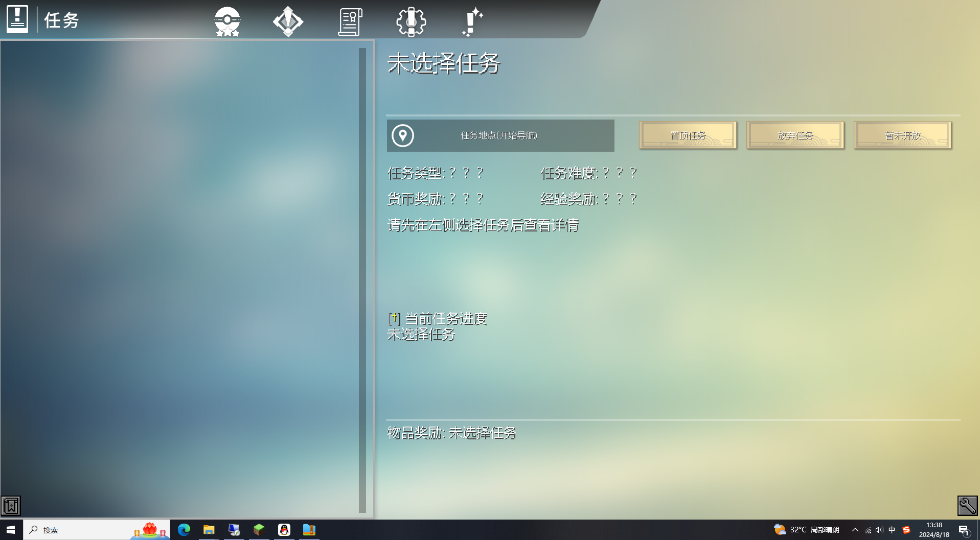Open the Minecraft grass block taskbar app
980x540 pixels.
click(259, 530)
